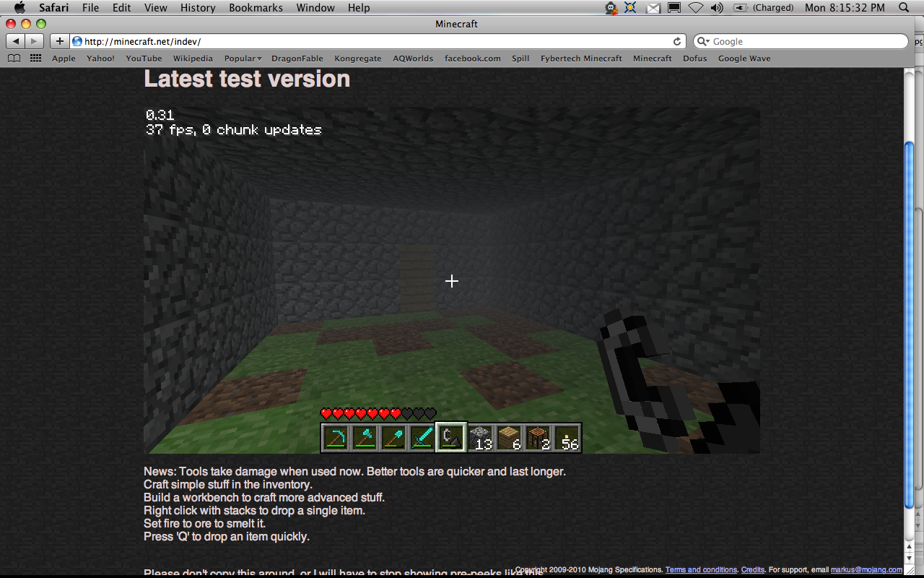Open the Kongregate bookmark
This screenshot has height=578, width=924.
pyautogui.click(x=357, y=59)
